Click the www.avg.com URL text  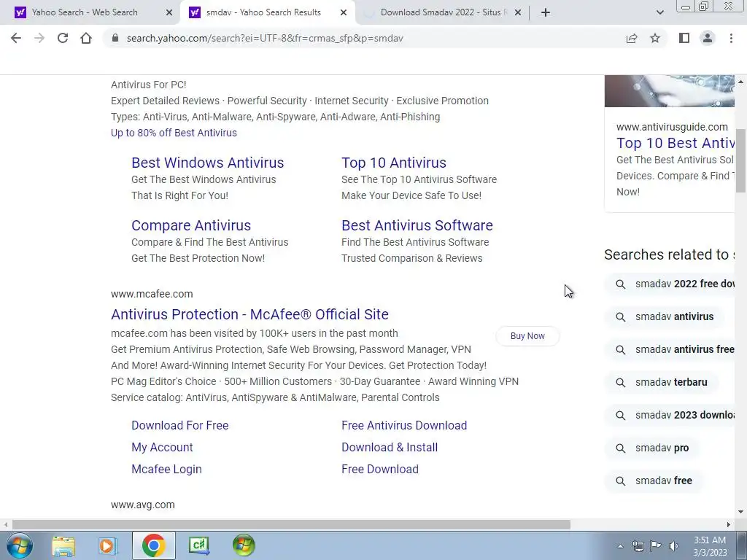click(x=143, y=505)
